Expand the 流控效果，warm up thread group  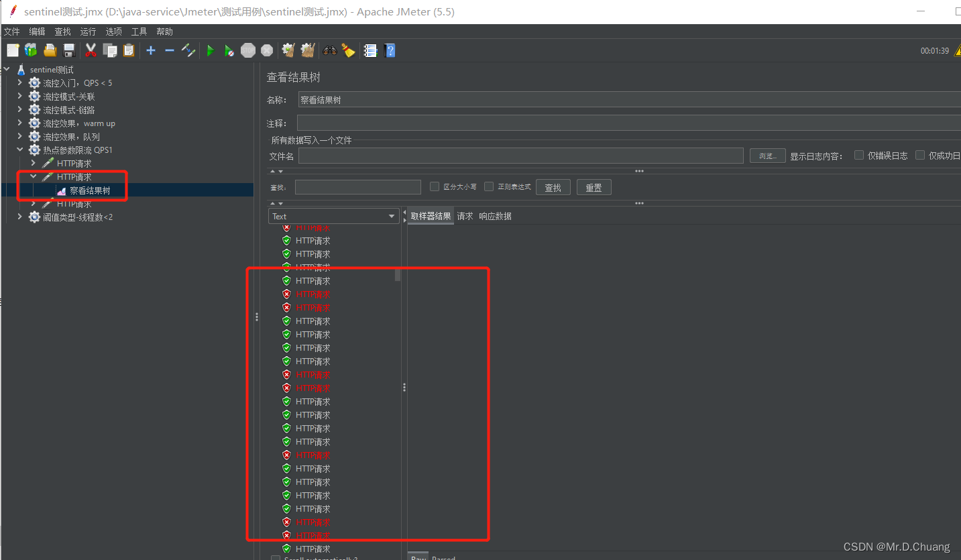tap(19, 123)
